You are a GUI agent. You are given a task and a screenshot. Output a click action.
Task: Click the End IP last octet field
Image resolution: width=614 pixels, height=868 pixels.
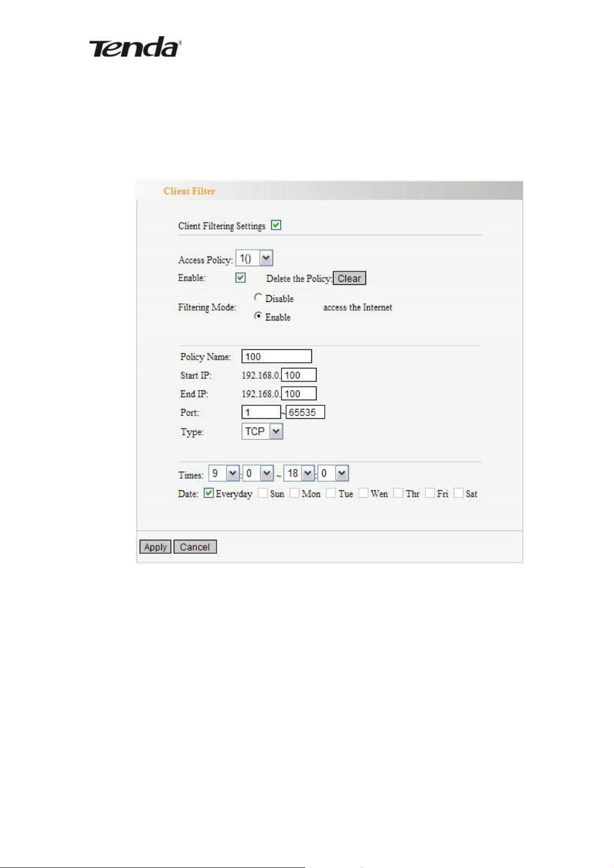(298, 394)
